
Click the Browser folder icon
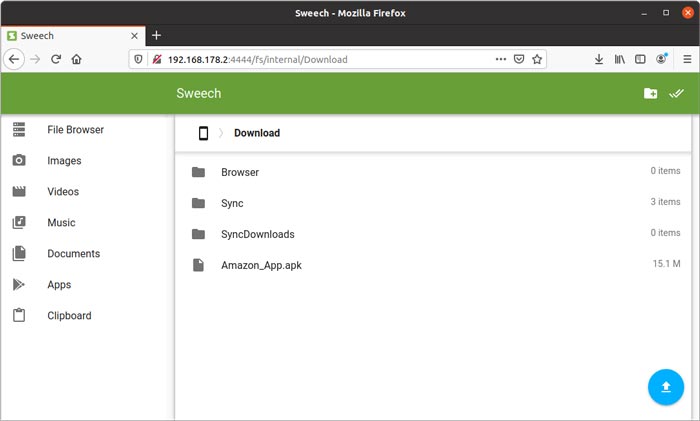tap(198, 172)
